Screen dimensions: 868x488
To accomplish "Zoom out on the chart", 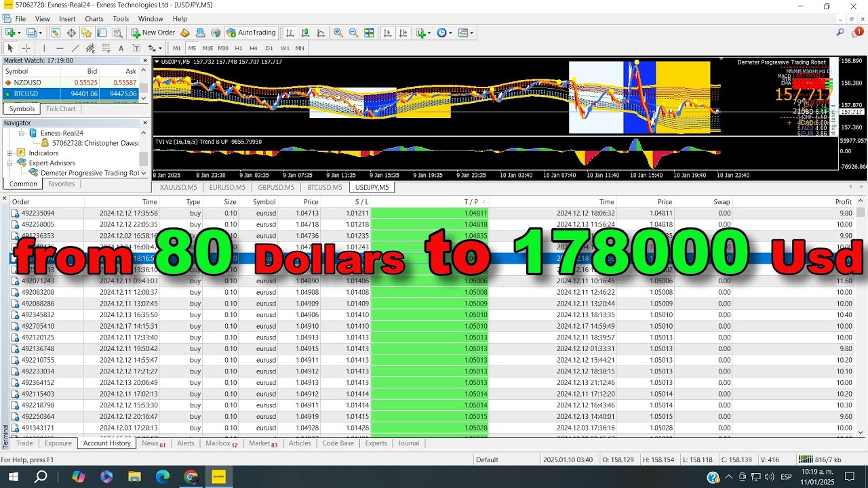I will 353,33.
